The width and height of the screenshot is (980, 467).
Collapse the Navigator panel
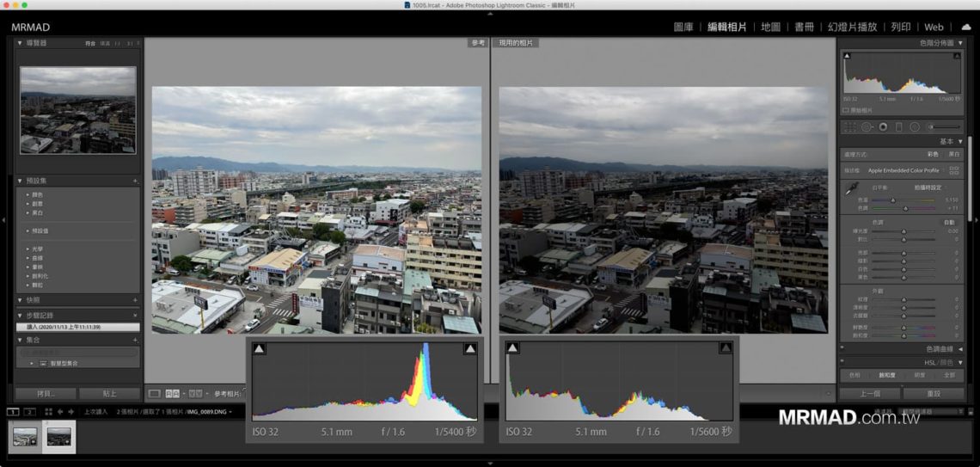click(x=20, y=43)
